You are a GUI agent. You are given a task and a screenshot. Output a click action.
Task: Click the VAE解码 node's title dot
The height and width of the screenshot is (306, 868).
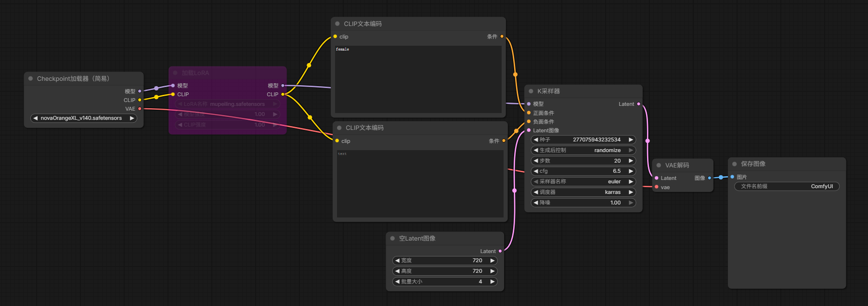(659, 166)
